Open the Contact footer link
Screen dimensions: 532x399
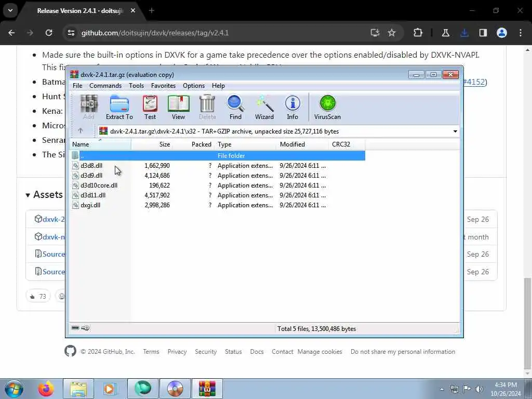[x=282, y=352]
